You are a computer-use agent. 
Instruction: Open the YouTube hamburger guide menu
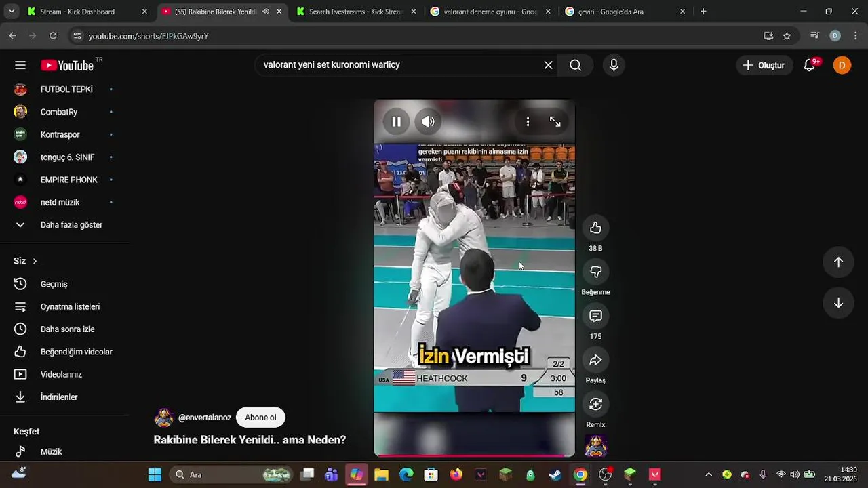(20, 65)
